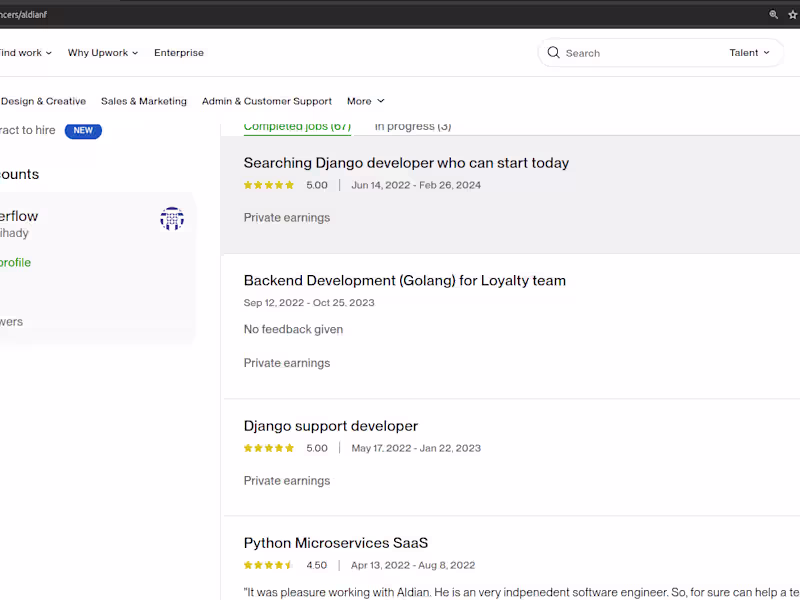This screenshot has width=800, height=600.
Task: Click stars under Searching Django developer job
Action: [269, 185]
